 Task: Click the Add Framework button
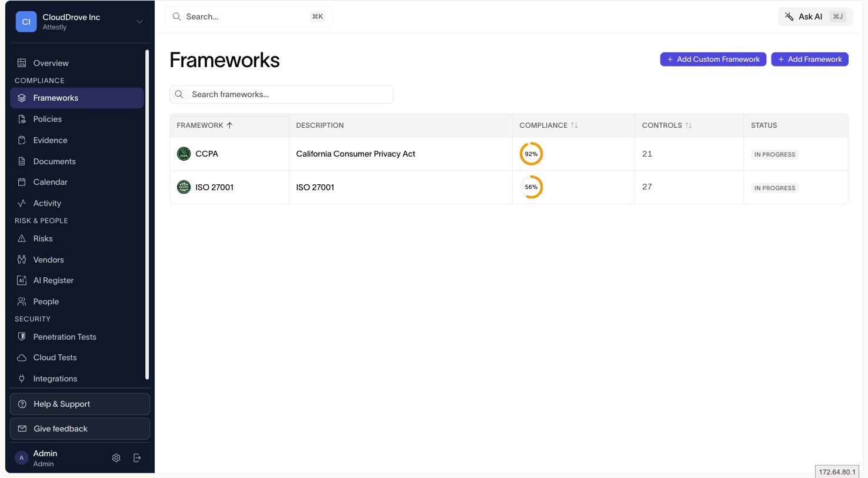point(809,59)
